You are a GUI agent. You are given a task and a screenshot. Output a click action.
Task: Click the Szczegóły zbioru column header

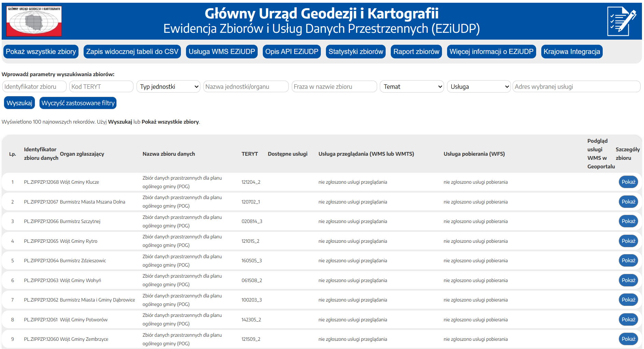point(628,154)
